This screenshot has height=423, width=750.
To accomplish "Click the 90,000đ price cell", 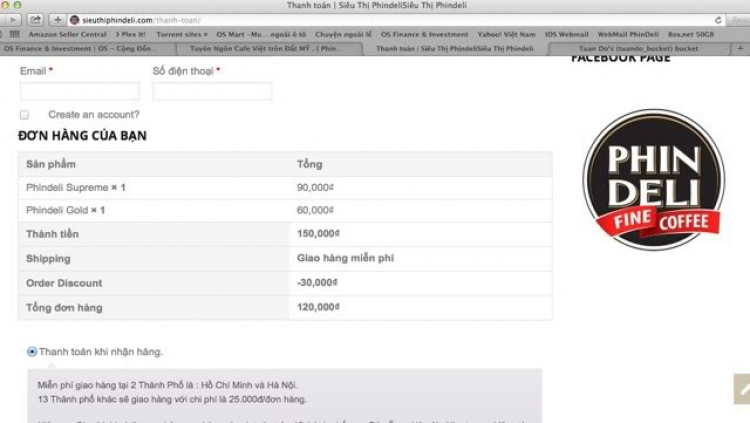I will point(315,188).
